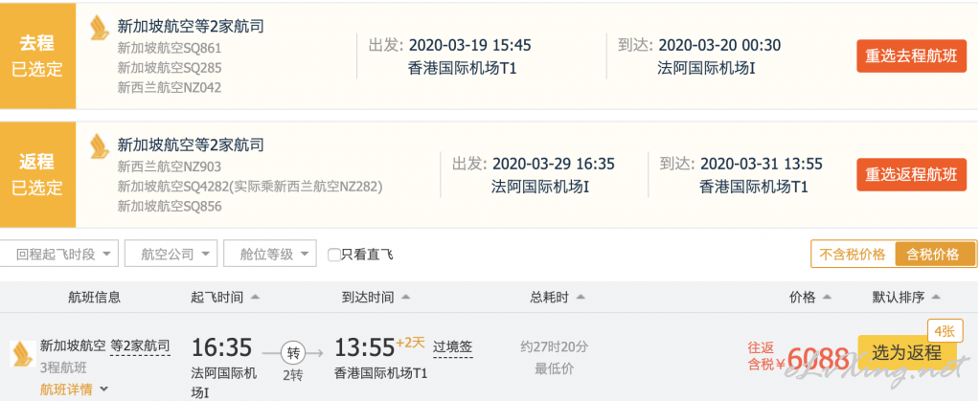Viewport: 980px width, 401px height.
Task: Sort by 到达时间 using its arrow
Action: [x=406, y=298]
